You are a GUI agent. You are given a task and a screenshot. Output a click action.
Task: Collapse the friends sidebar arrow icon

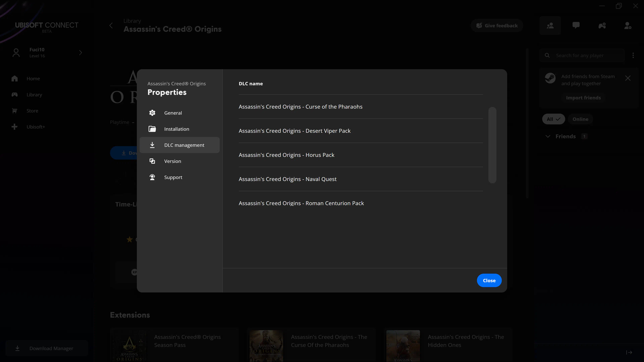tap(629, 352)
